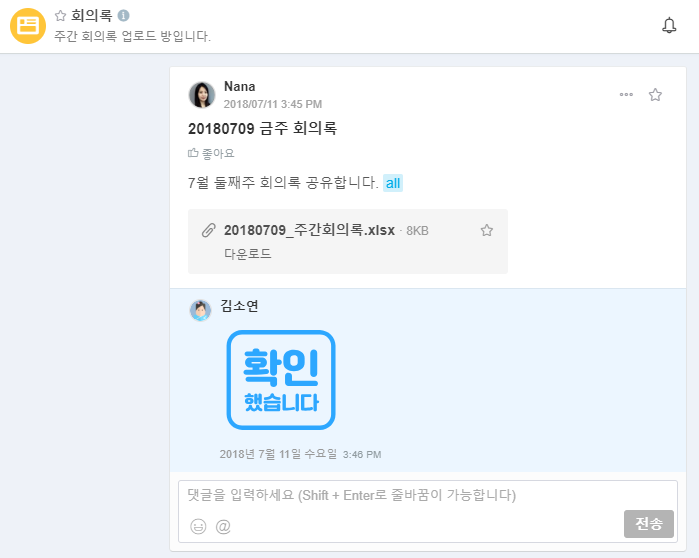This screenshot has height=558, width=699.
Task: Open the notification bell
Action: coord(669,26)
